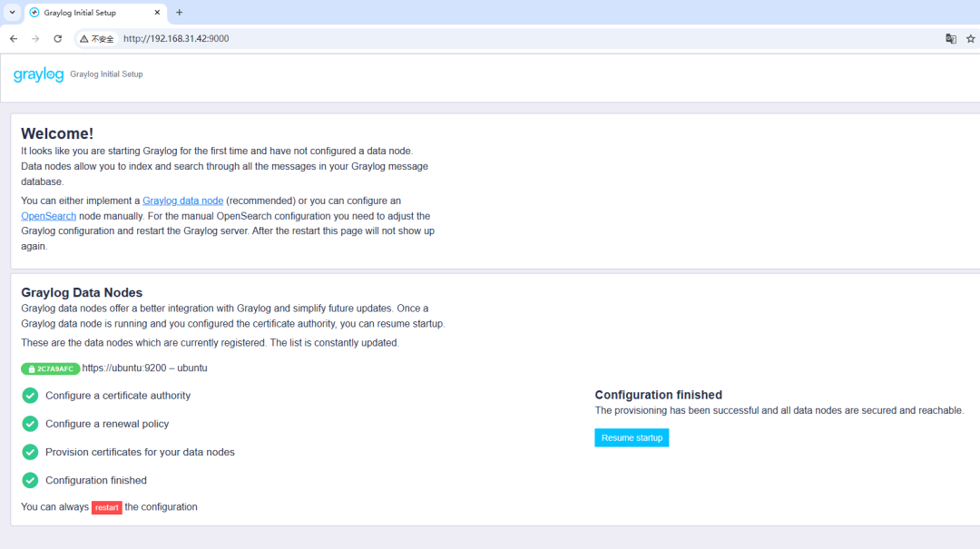
Task: Click 'Graylog Initial Setup' header label
Action: pyautogui.click(x=106, y=74)
